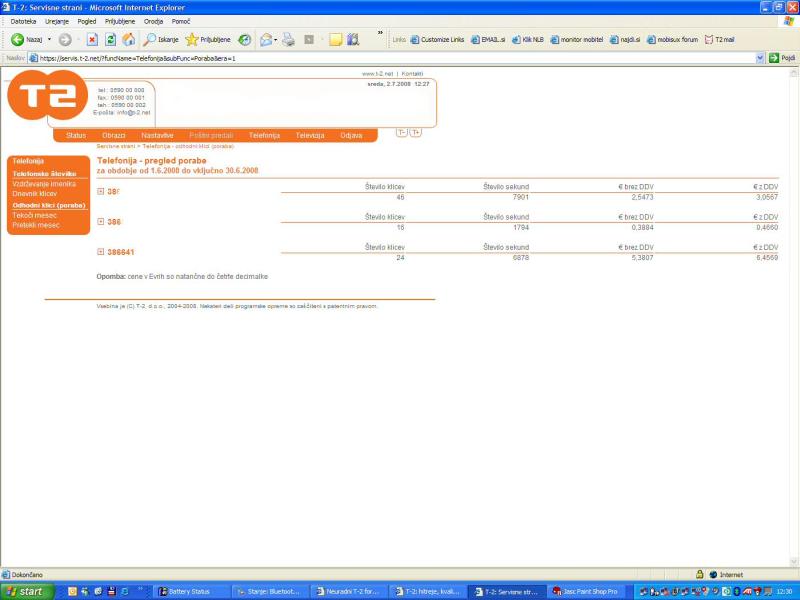This screenshot has width=800, height=600.
Task: Open Favorites (Priljubljene) star in toolbar
Action: coord(192,40)
